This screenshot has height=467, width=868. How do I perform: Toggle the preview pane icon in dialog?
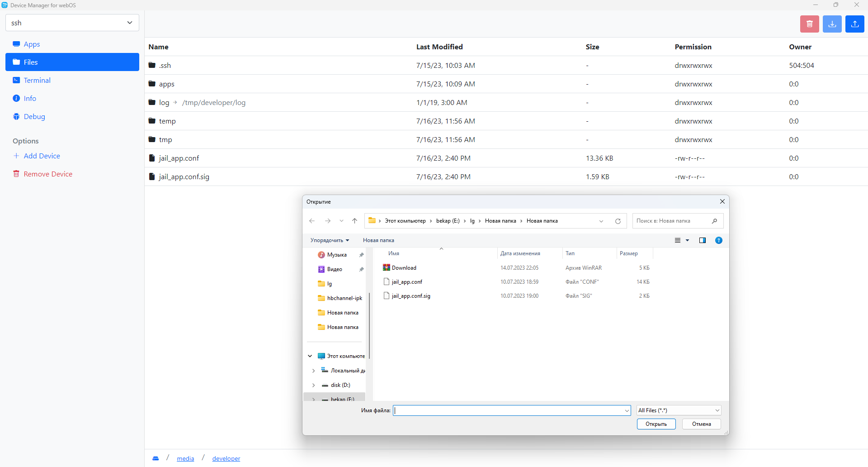click(x=702, y=240)
